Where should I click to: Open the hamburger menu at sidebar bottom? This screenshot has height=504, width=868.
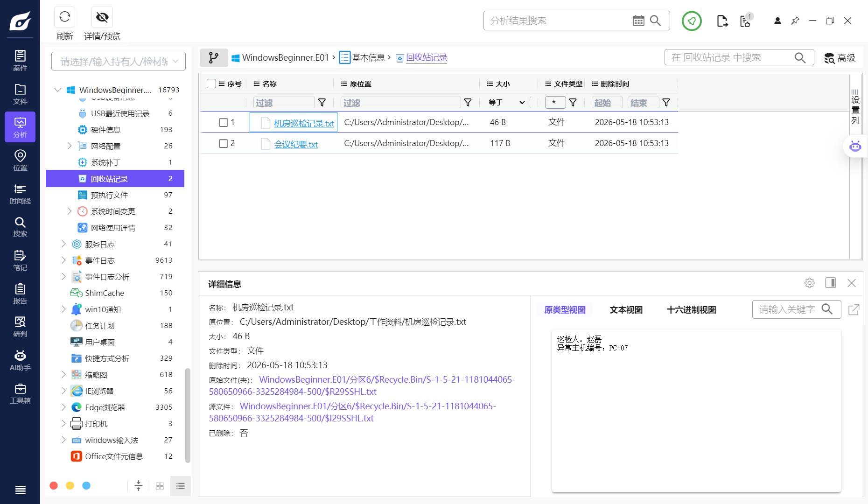click(x=20, y=490)
